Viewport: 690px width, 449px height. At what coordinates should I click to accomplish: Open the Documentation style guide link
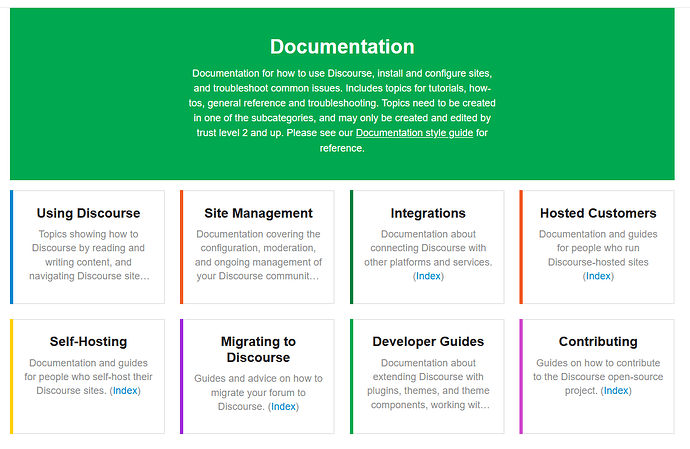click(x=414, y=133)
